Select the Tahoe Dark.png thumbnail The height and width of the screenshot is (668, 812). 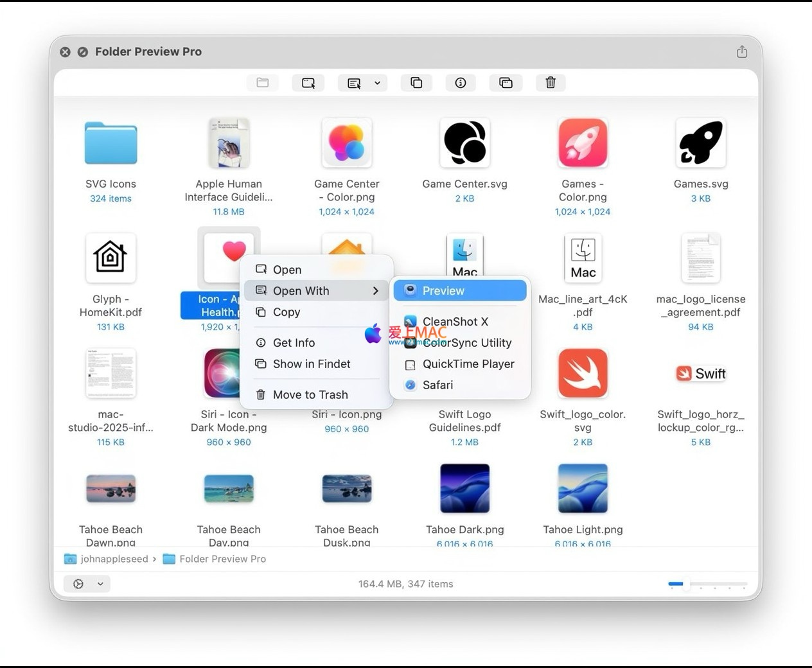click(464, 489)
